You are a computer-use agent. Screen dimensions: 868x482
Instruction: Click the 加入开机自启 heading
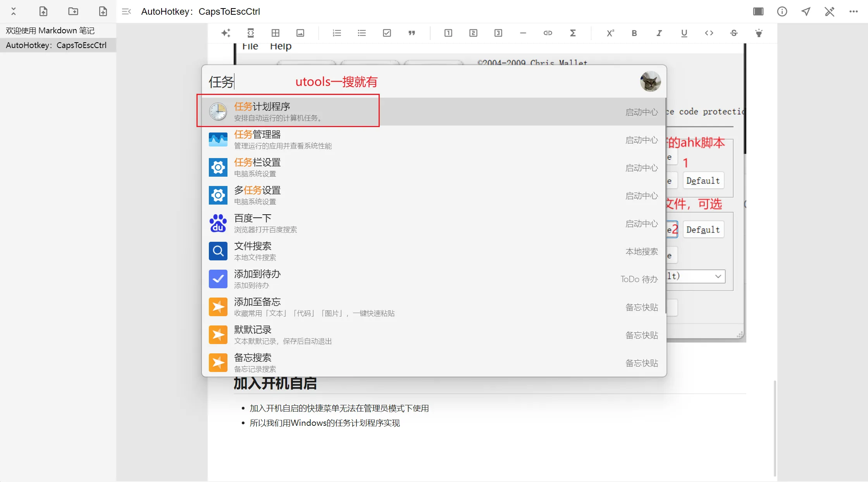tap(275, 384)
